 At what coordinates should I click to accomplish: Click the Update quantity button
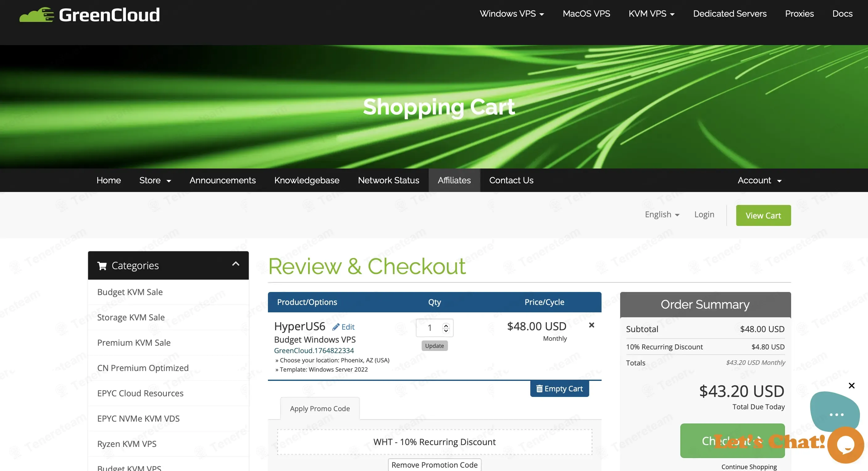434,346
